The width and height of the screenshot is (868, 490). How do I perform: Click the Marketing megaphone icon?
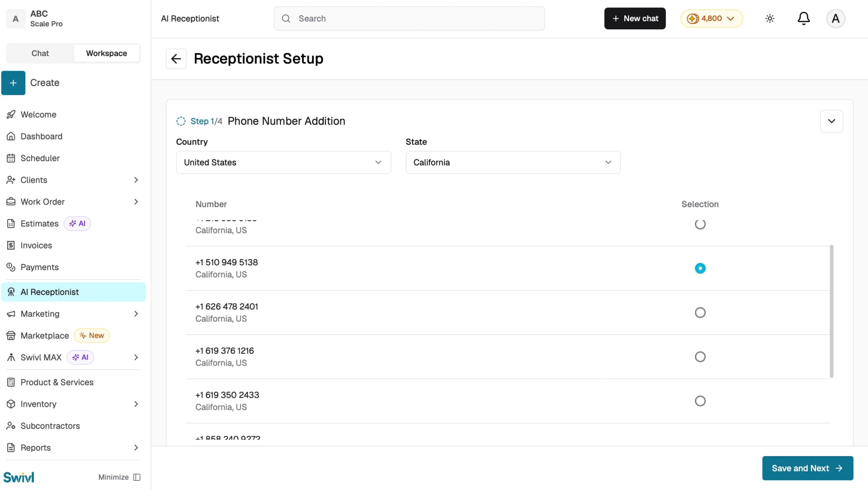(11, 314)
